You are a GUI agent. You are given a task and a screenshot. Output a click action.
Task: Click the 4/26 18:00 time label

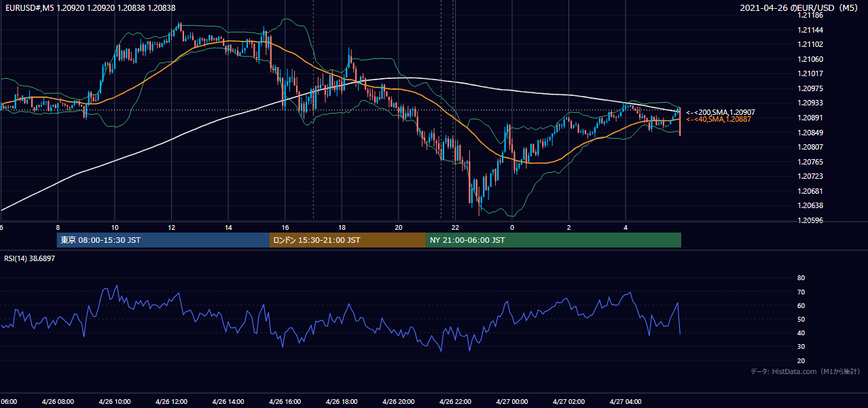[342, 401]
